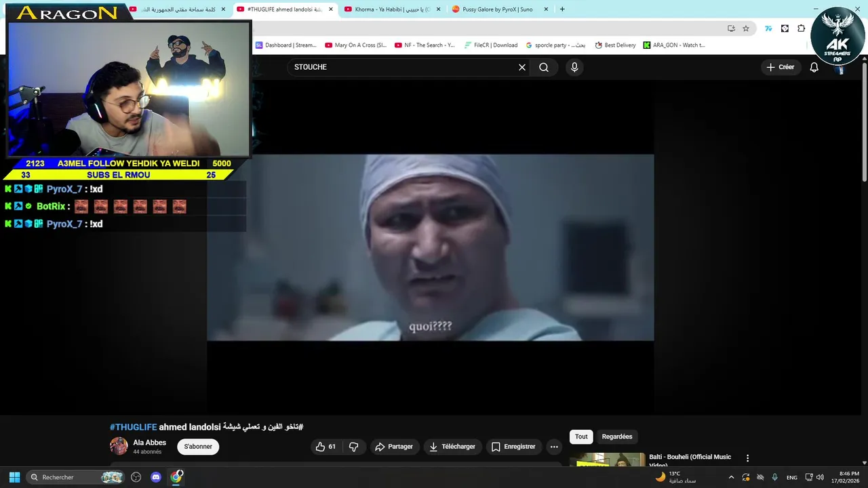Click the Partager share button

(393, 447)
